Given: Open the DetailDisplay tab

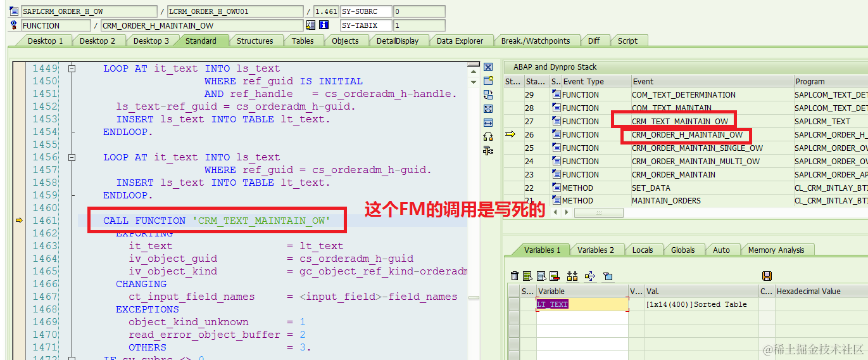Looking at the screenshot, I should tap(397, 41).
